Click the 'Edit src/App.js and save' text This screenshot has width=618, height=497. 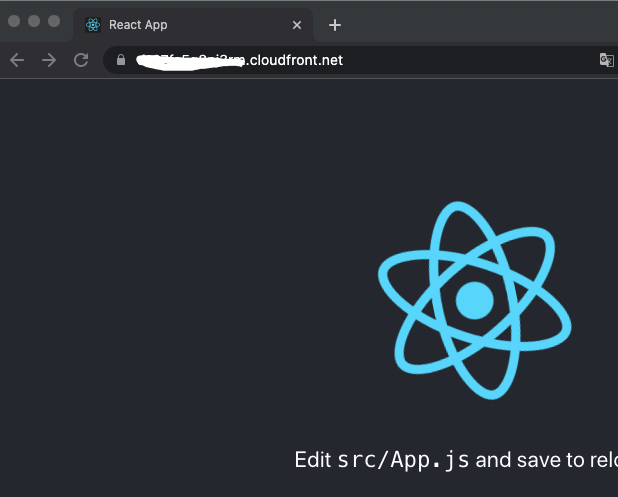click(x=427, y=460)
